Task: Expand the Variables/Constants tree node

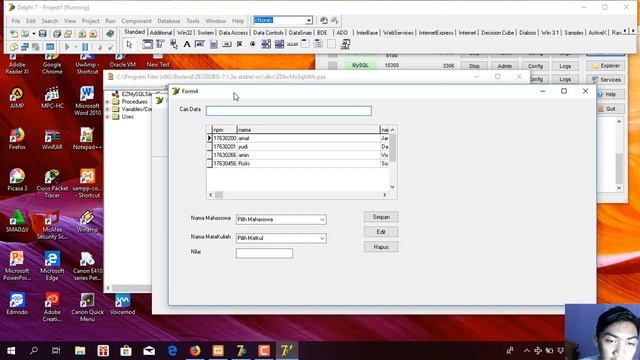Action: pos(108,109)
